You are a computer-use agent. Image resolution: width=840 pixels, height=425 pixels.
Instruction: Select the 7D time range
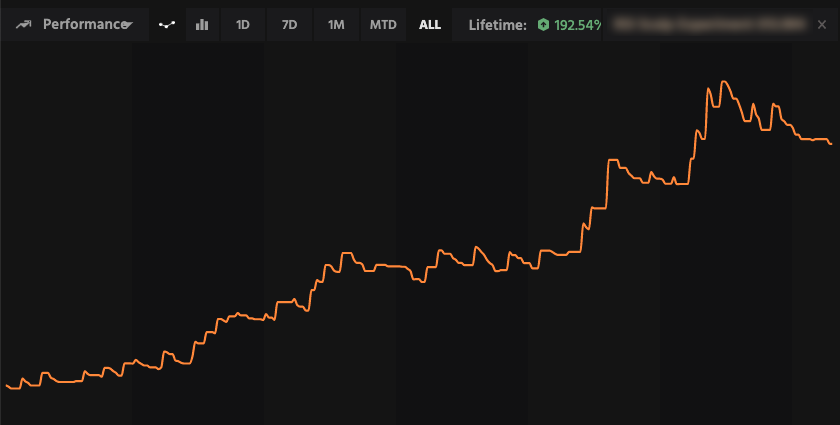click(x=290, y=24)
